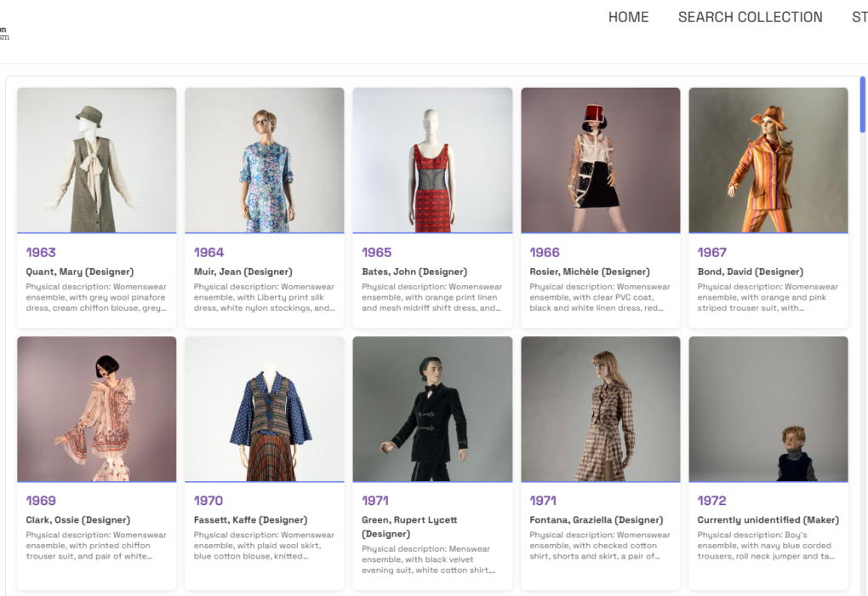Select the 1970 Kaffe Fassett ensemble image
Image resolution: width=868 pixels, height=596 pixels.
tap(265, 409)
